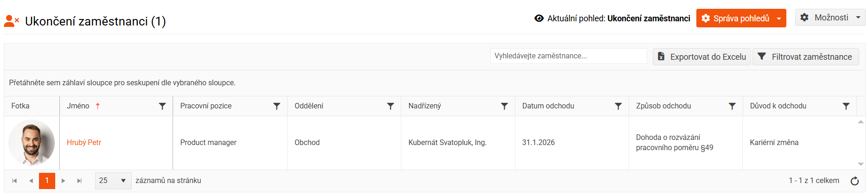Sort by the Jméno column header
868x196 pixels.
(x=78, y=106)
